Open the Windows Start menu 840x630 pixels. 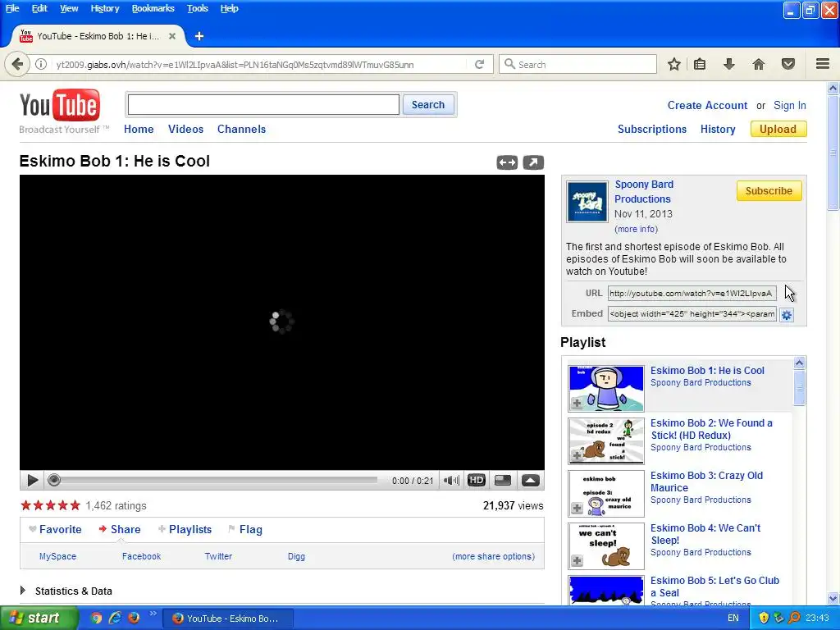click(x=38, y=619)
